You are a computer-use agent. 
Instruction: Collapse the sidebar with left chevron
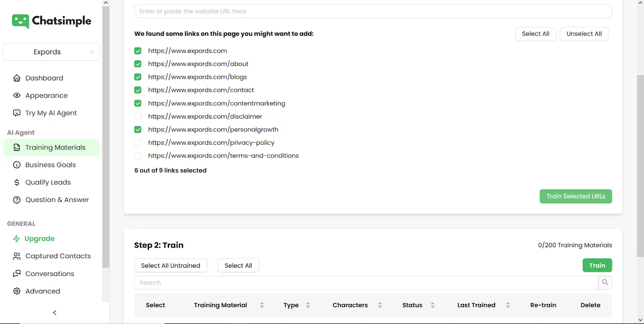55,313
